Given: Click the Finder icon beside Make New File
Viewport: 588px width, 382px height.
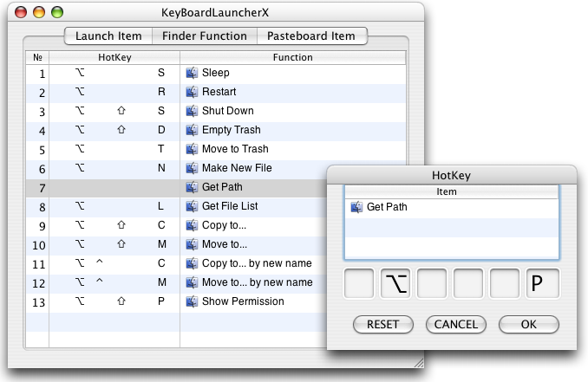Looking at the screenshot, I should coord(192,168).
